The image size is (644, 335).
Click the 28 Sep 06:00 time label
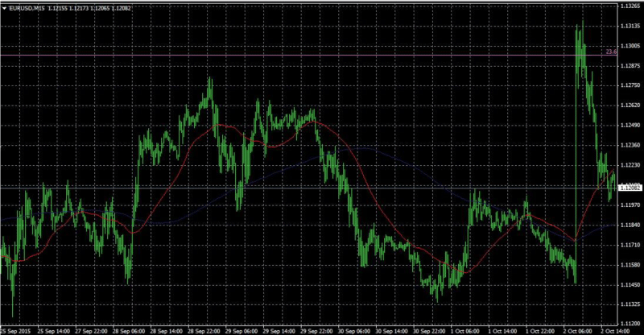point(129,329)
